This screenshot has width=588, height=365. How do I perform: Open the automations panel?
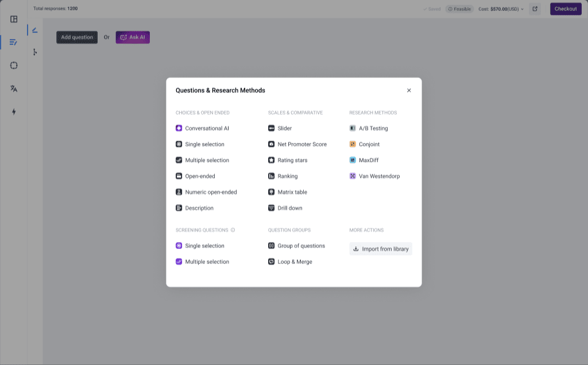pos(14,112)
